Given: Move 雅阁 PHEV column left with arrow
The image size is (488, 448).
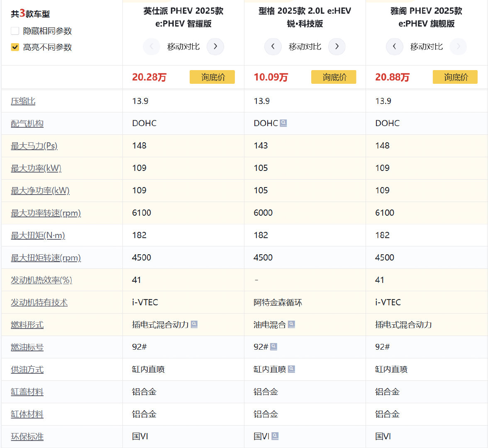Looking at the screenshot, I should (394, 46).
